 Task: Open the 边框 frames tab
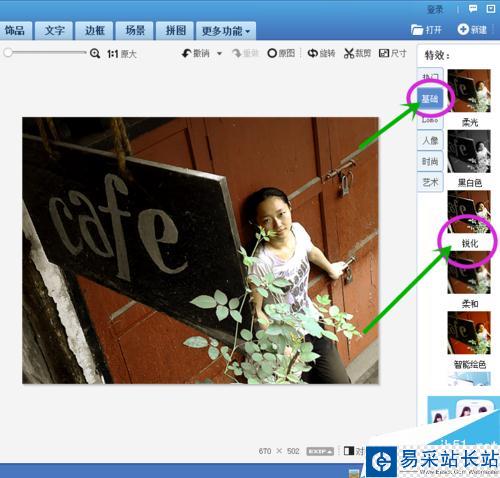click(x=94, y=31)
